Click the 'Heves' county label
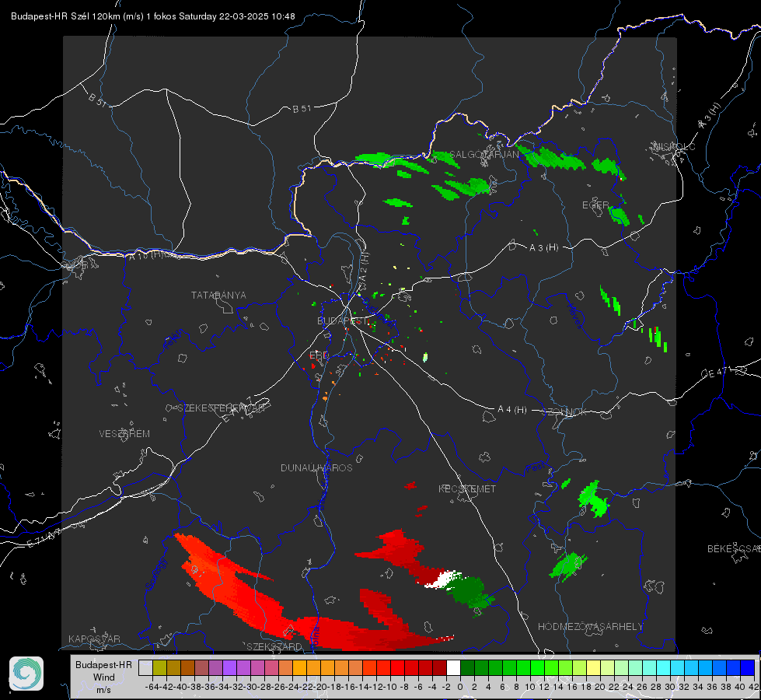761x700 pixels. coord(574,316)
